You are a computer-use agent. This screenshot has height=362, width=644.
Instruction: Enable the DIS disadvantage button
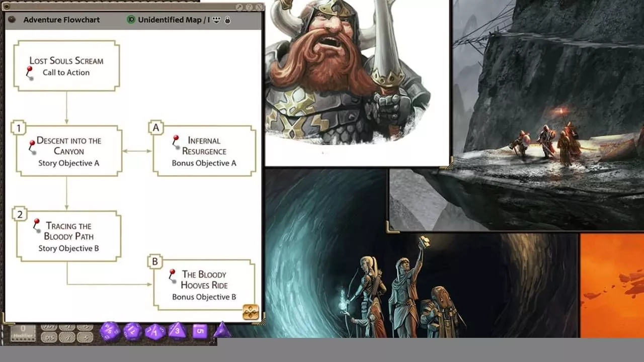pos(49,338)
